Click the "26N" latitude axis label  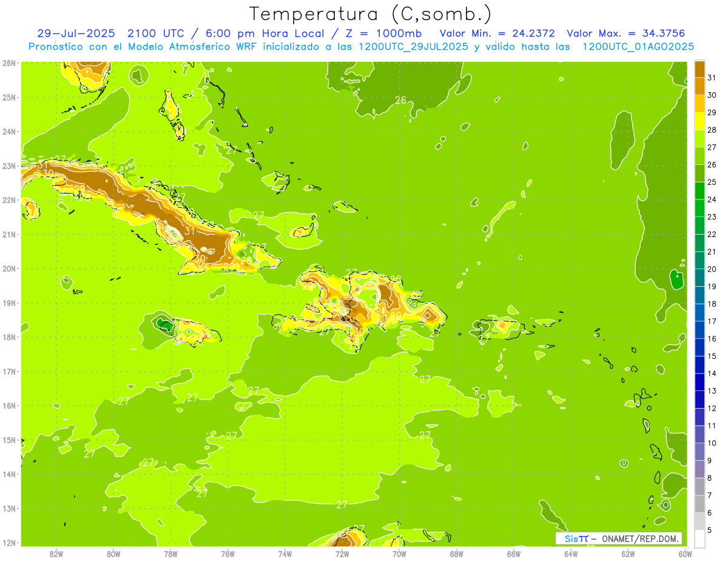click(x=9, y=63)
